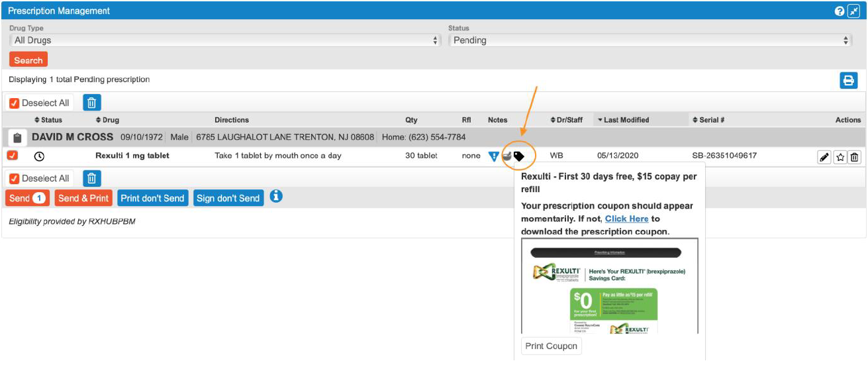Click the Send & Print button

83,198
